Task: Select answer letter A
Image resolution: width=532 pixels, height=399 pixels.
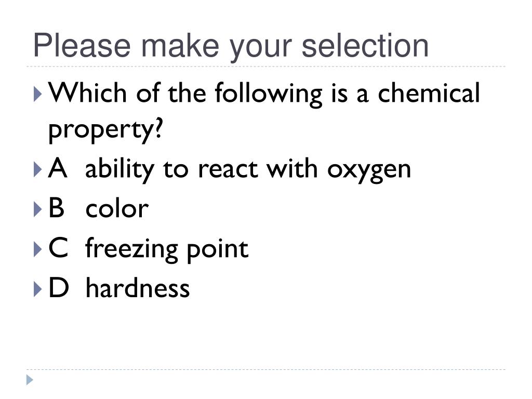Action: (x=58, y=168)
